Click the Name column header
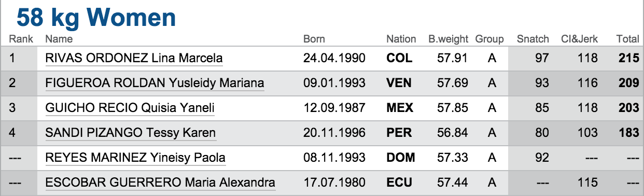This screenshot has width=644, height=196. pyautogui.click(x=59, y=39)
